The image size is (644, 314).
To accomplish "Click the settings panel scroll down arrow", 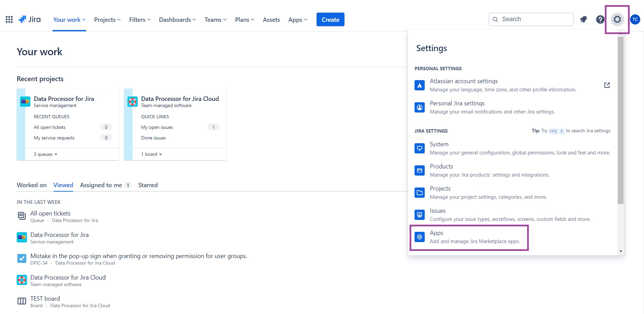I will [x=620, y=251].
